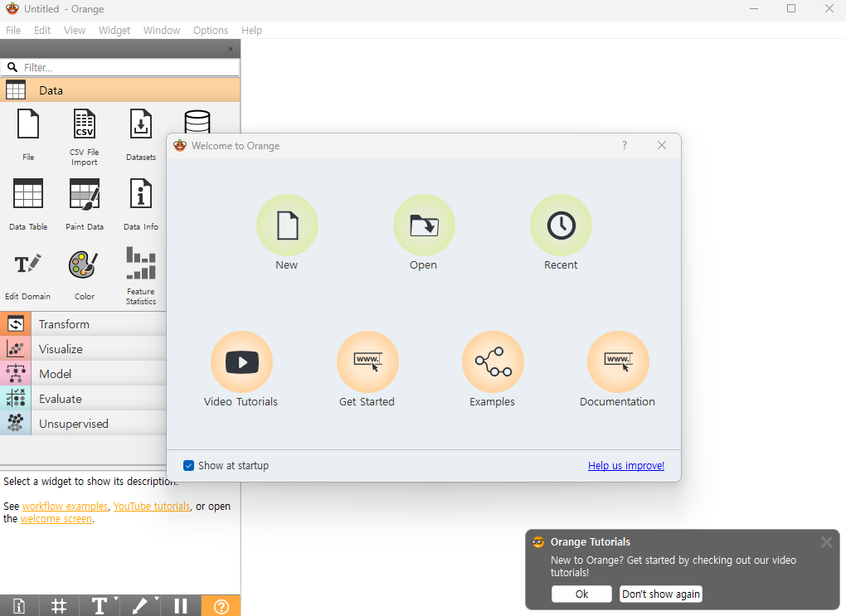Image resolution: width=846 pixels, height=616 pixels.
Task: Click Don't show again button
Action: [x=661, y=594]
